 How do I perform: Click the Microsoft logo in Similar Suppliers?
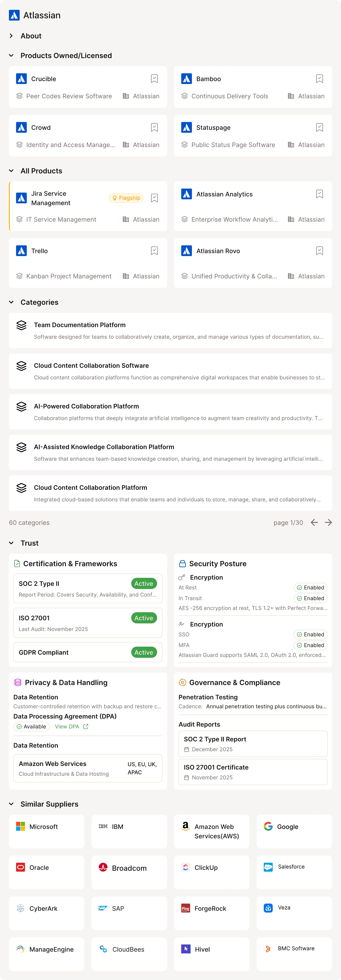point(20,826)
